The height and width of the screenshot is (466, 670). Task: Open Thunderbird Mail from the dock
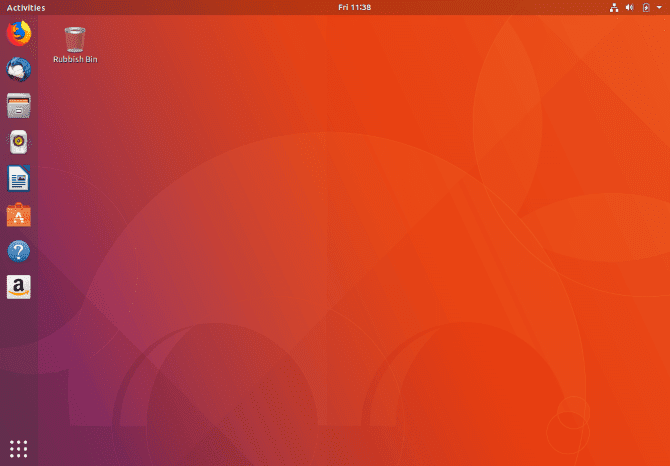click(x=19, y=69)
